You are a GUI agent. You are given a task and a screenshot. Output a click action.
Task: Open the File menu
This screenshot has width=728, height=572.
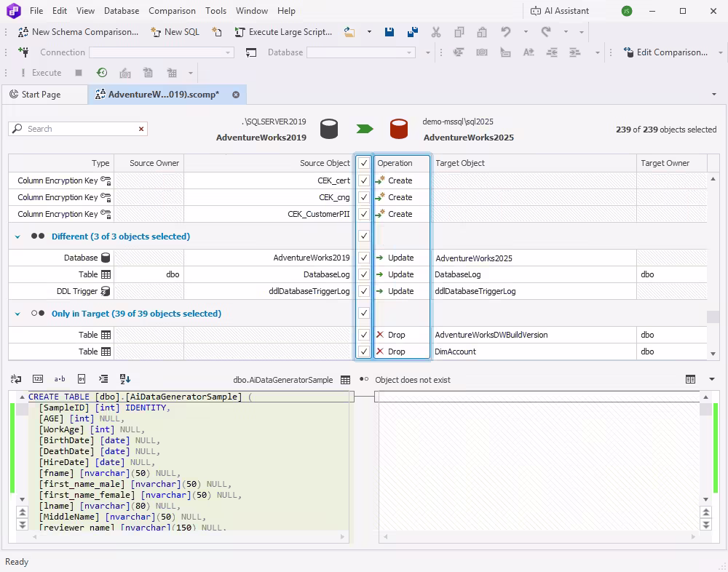36,11
